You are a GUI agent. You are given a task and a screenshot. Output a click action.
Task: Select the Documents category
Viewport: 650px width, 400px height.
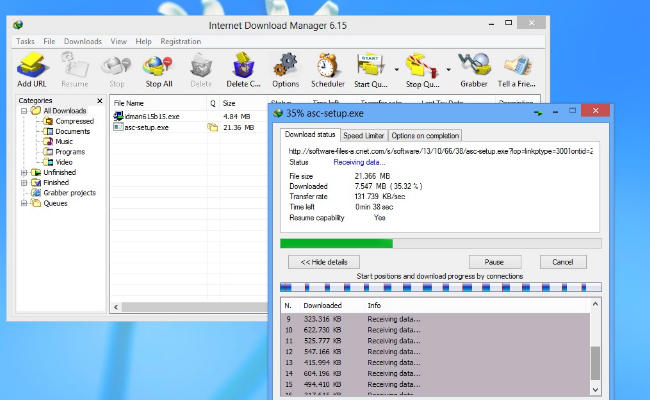click(73, 131)
